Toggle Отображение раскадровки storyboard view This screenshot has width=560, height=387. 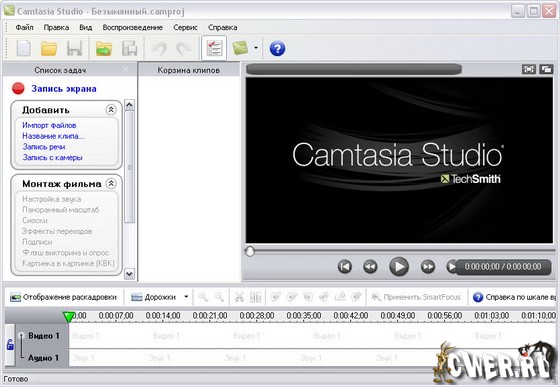tap(64, 297)
